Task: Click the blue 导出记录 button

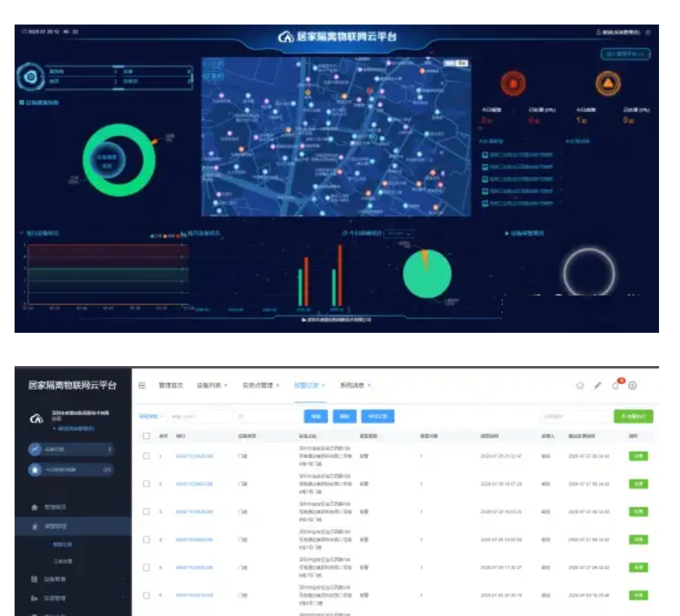Action: pos(378,416)
